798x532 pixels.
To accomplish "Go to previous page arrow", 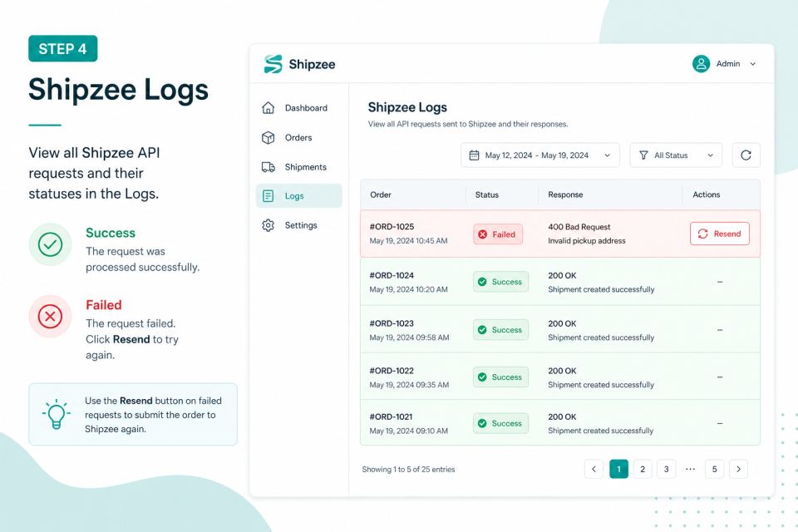I will 594,469.
